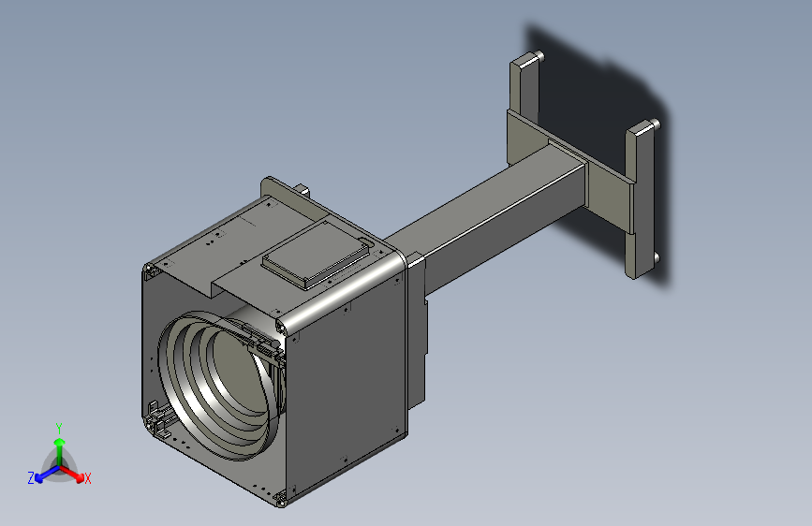The width and height of the screenshot is (812, 526).
Task: Select the circular lens barrel inside the housing
Action: (x=217, y=384)
